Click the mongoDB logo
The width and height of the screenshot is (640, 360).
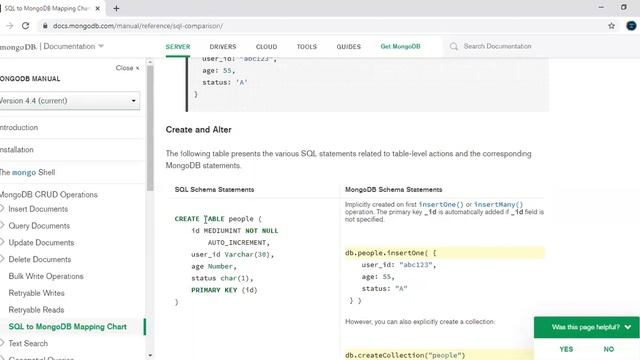(x=18, y=47)
